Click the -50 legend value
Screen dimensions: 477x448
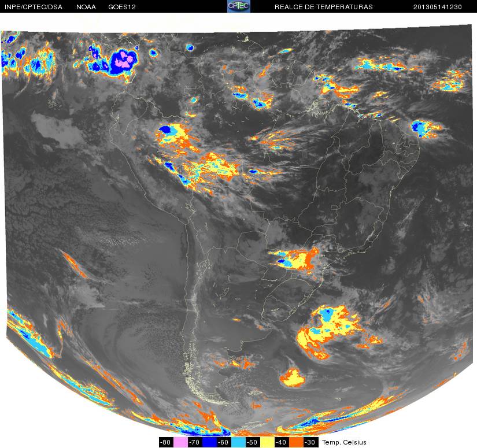tap(253, 442)
